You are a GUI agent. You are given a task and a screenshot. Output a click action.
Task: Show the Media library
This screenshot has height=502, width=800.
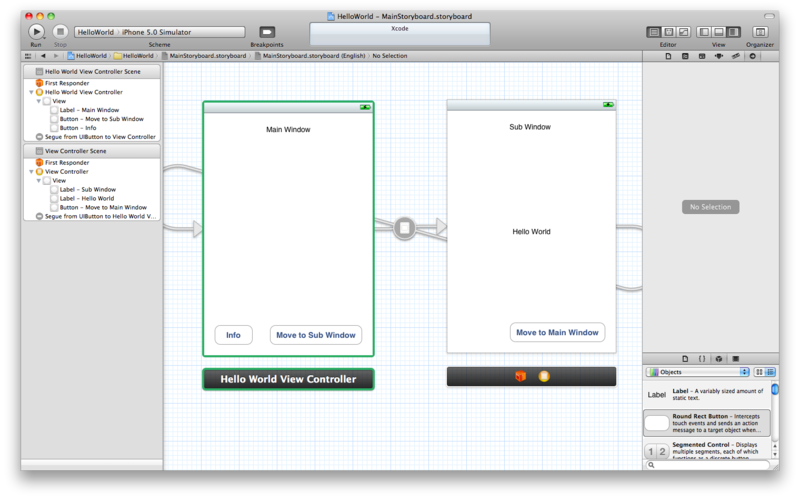(736, 359)
